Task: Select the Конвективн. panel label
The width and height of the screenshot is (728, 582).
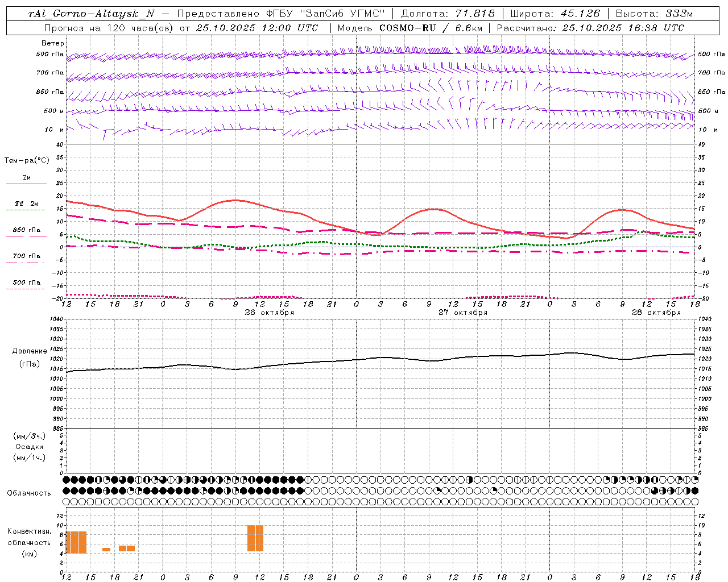Action: [x=30, y=531]
